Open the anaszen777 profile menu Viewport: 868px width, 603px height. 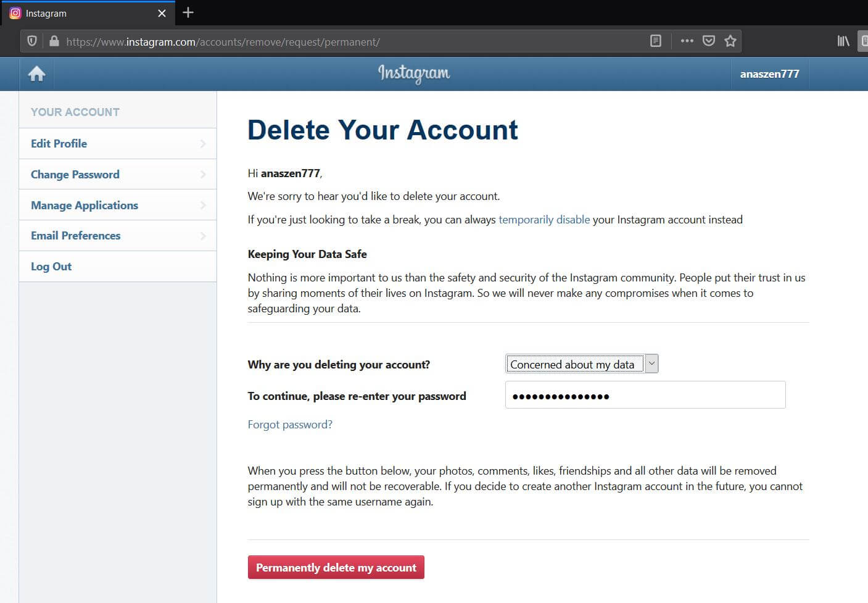[x=769, y=74]
